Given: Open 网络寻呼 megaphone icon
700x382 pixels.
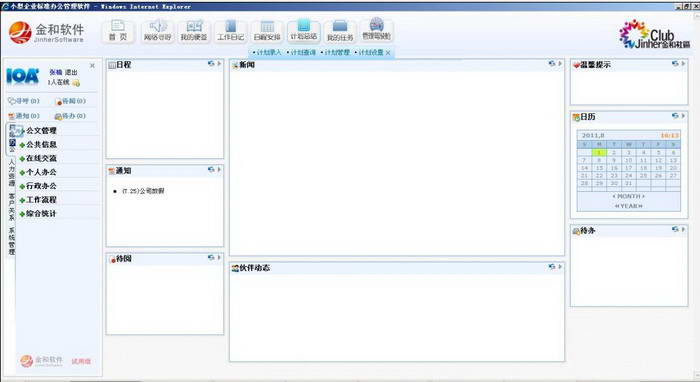Looking at the screenshot, I should [157, 31].
